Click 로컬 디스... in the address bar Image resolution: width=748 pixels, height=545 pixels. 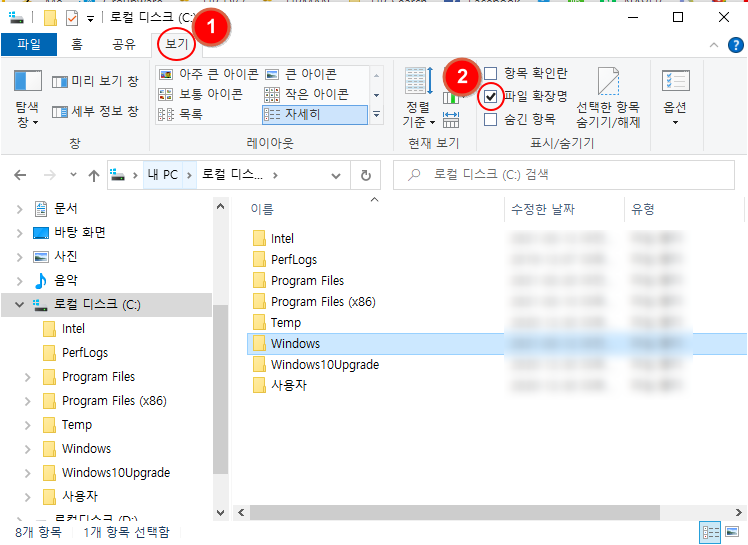[x=232, y=175]
